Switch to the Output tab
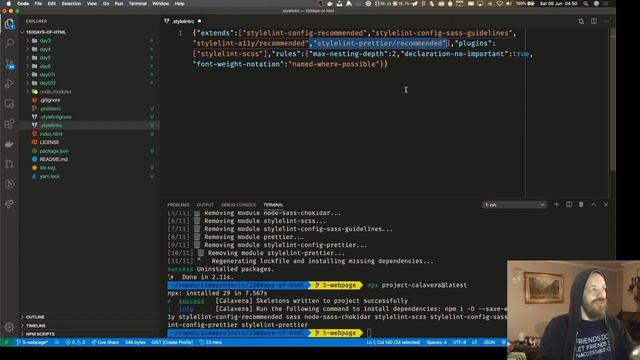Screen dimensions: 640x360 [205, 205]
